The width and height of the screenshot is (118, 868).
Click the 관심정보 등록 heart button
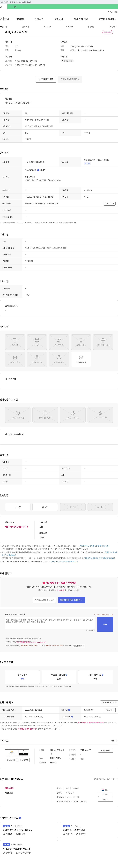pyautogui.click(x=46, y=79)
